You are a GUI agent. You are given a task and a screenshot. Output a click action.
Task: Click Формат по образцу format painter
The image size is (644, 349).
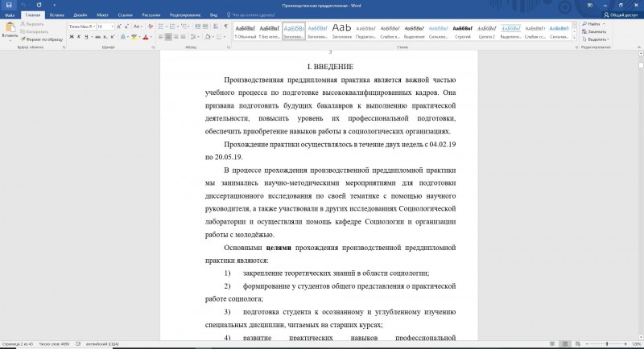point(42,39)
